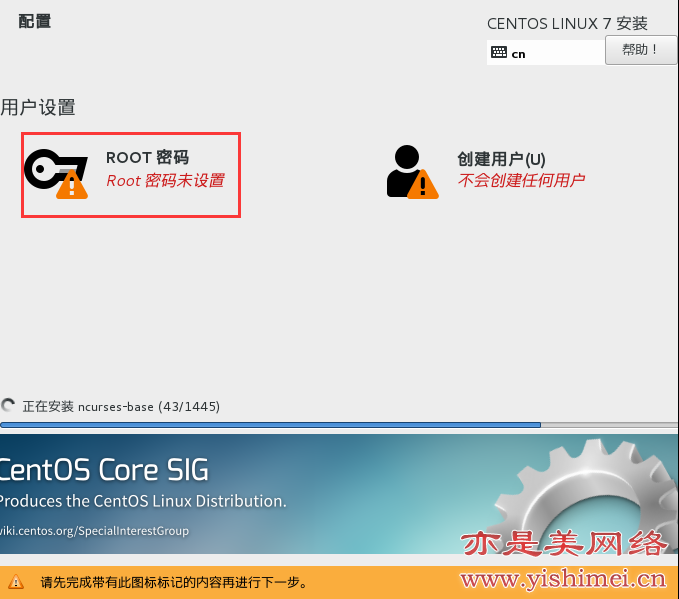The width and height of the screenshot is (679, 599).
Task: Open the 创建用户(U) setting
Action: [x=485, y=172]
